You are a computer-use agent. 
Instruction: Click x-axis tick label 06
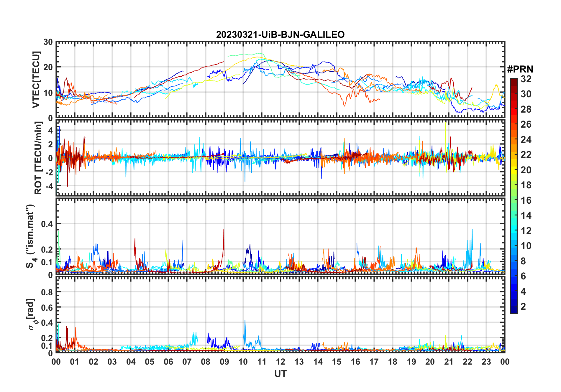[x=168, y=362]
